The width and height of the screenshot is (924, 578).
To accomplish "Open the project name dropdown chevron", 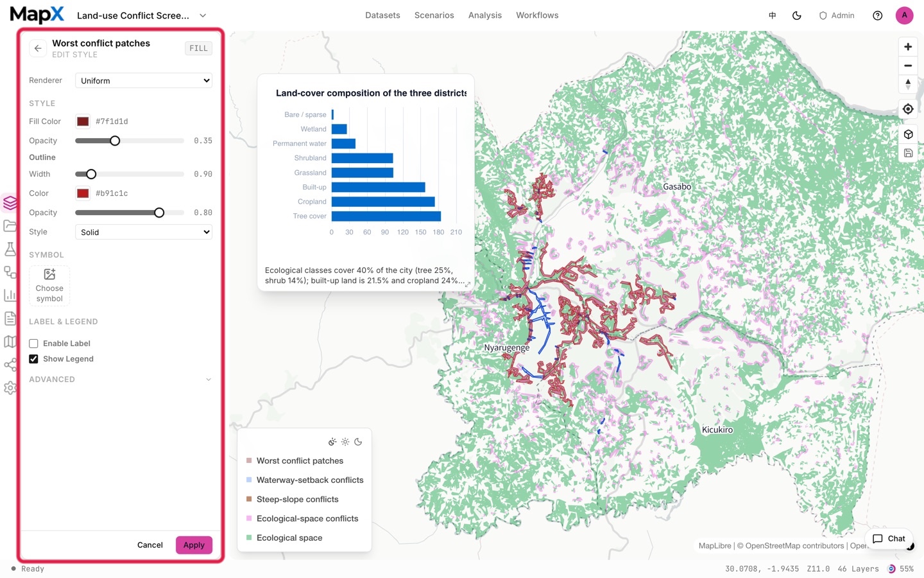I will (203, 15).
